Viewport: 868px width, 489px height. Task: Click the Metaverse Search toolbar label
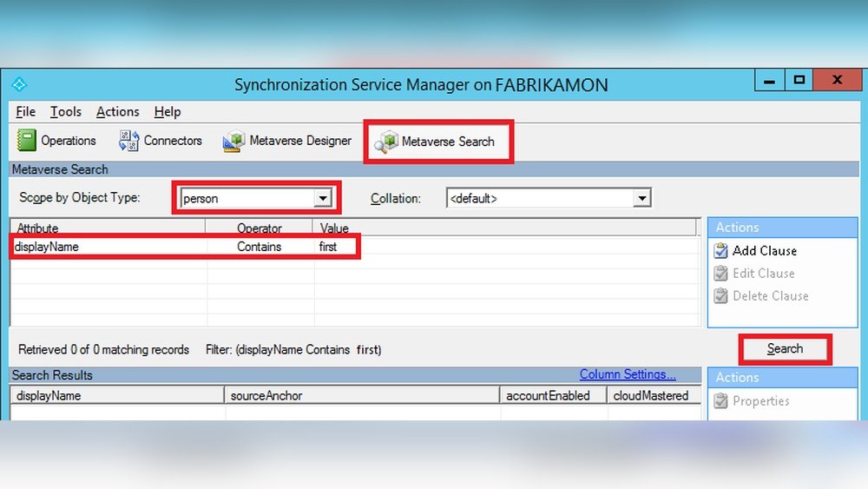[x=448, y=142]
